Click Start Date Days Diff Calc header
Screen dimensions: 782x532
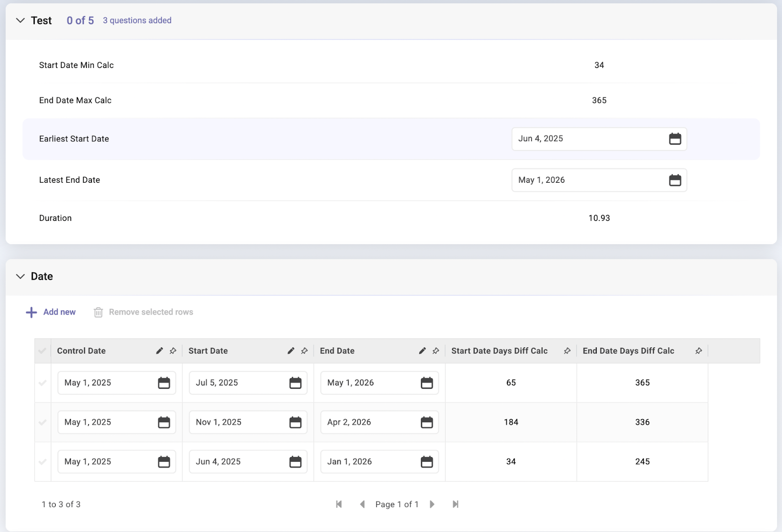500,351
